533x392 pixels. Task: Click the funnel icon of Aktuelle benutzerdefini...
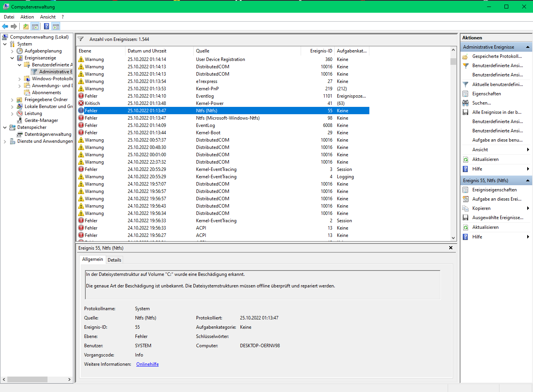coord(465,84)
